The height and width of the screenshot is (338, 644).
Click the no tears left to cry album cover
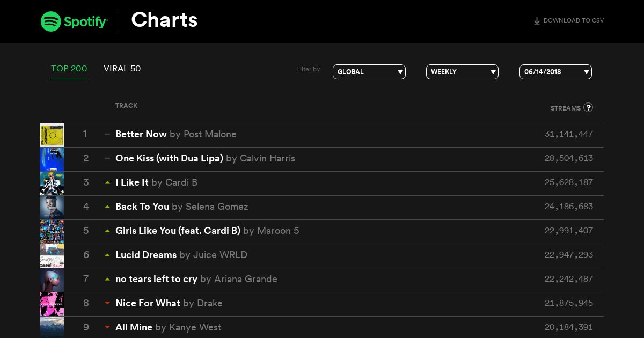point(52,280)
